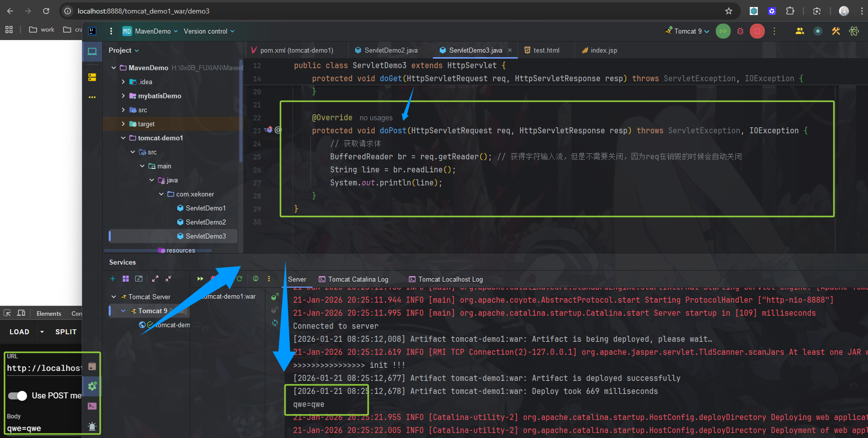Open the Services tool window gear icon
This screenshot has width=868, height=438.
point(92,386)
